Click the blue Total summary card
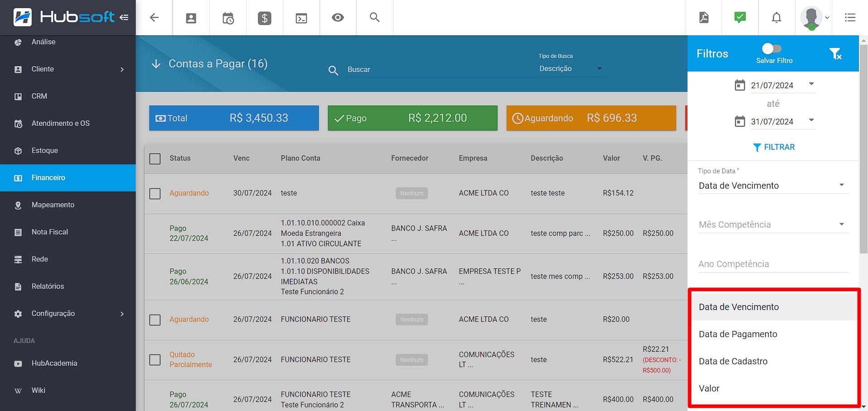Screen dimensions: 868x411 tap(234, 118)
